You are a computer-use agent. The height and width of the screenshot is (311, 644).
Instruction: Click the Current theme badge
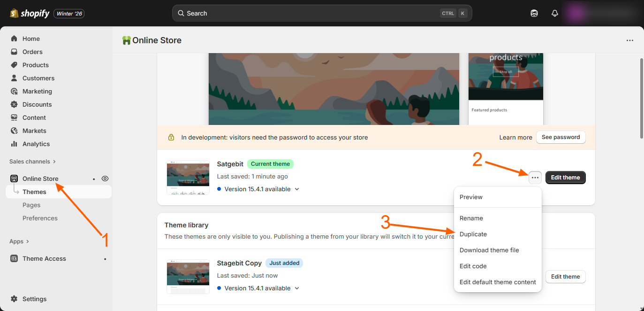(x=270, y=164)
